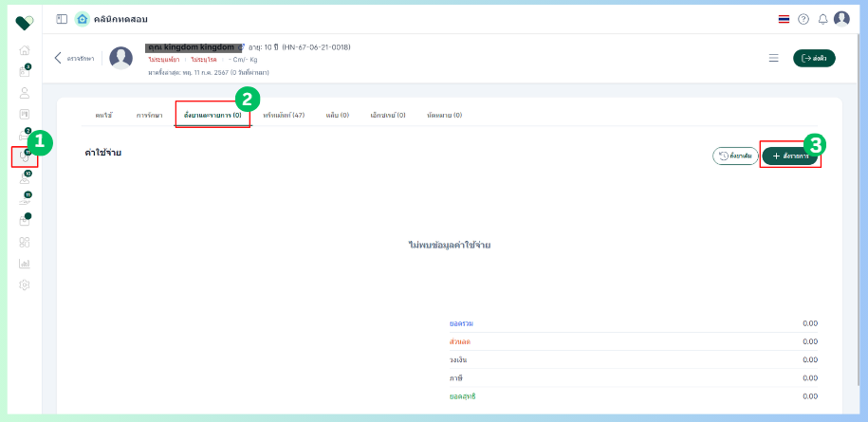Click the ไม่ระบุแพ้ยา allergy label

point(164,60)
